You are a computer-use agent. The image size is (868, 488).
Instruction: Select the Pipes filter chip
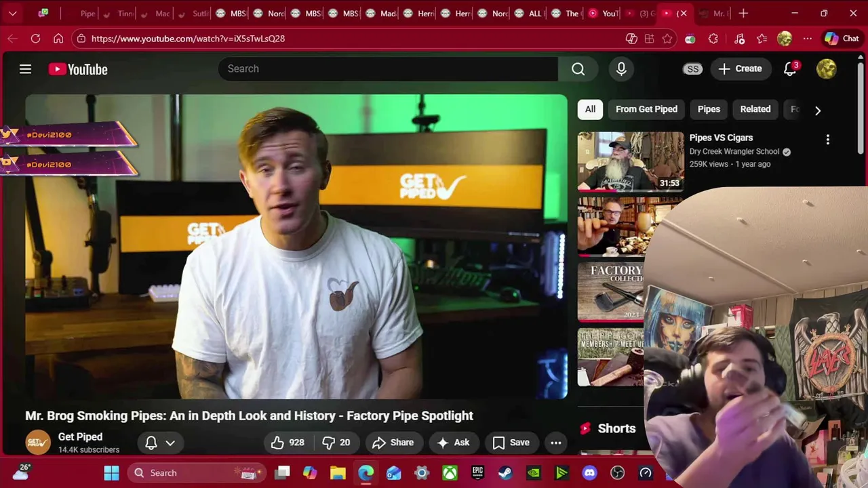click(x=709, y=109)
